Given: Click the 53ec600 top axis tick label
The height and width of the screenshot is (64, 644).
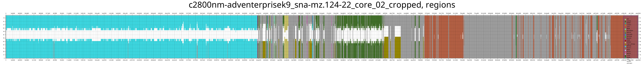Looking at the screenshot, I should coord(315,14).
